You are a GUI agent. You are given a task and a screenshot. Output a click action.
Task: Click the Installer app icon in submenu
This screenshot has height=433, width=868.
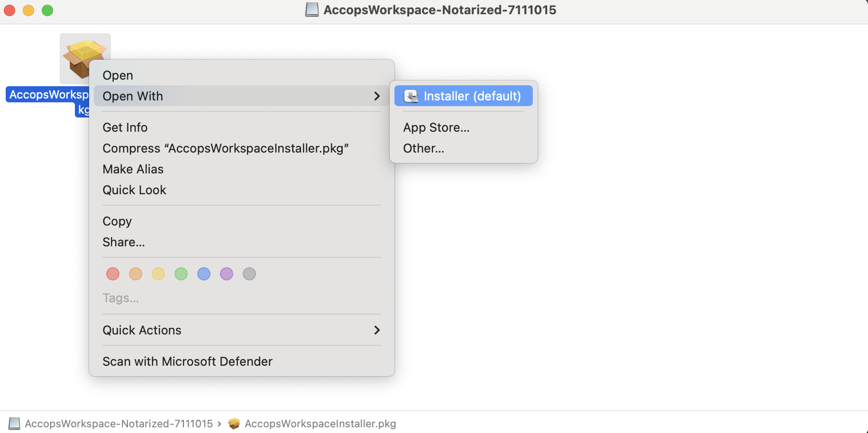pyautogui.click(x=411, y=96)
